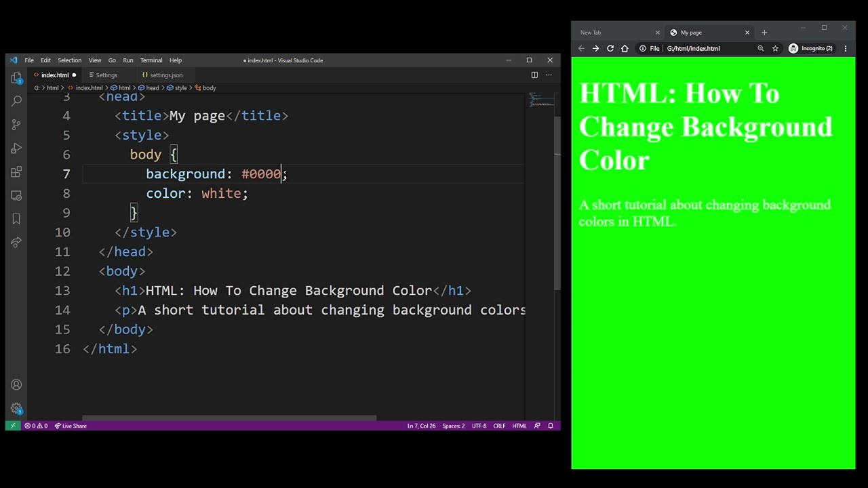Viewport: 868px width, 488px height.
Task: Open the Live Share view in activity bar
Action: (x=16, y=242)
